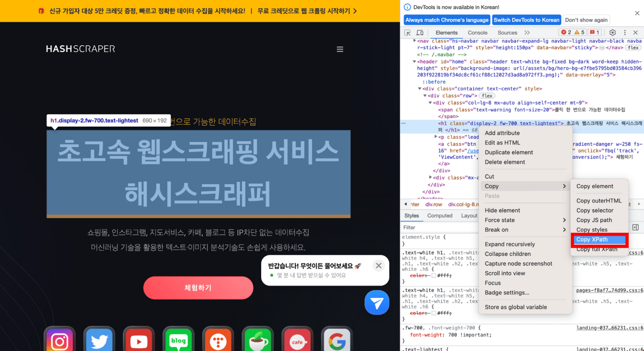Collapse the div class row node

[425, 96]
